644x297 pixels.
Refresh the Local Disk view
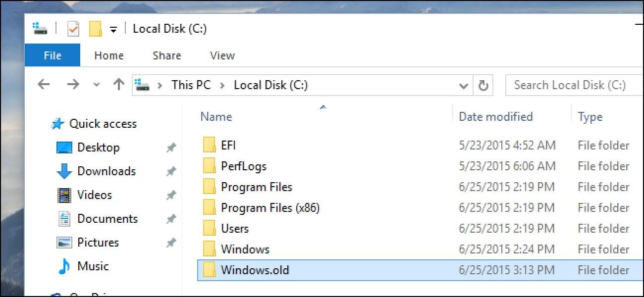pos(484,84)
